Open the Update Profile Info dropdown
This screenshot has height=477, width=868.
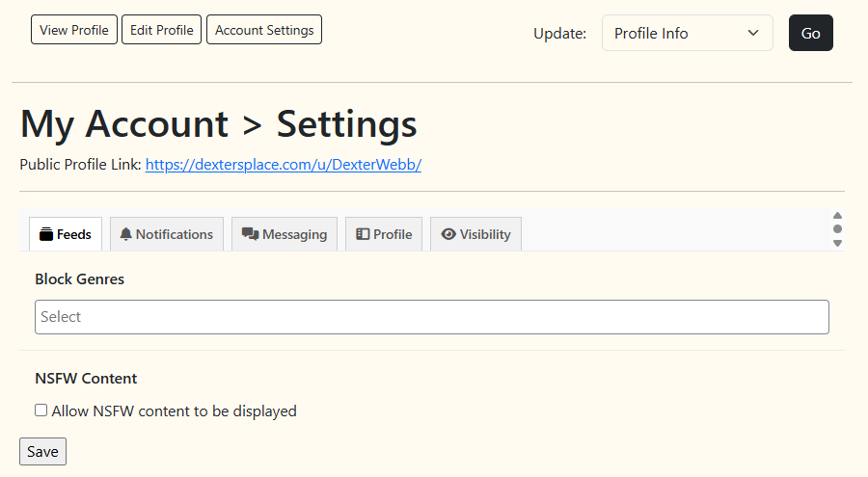pos(687,33)
